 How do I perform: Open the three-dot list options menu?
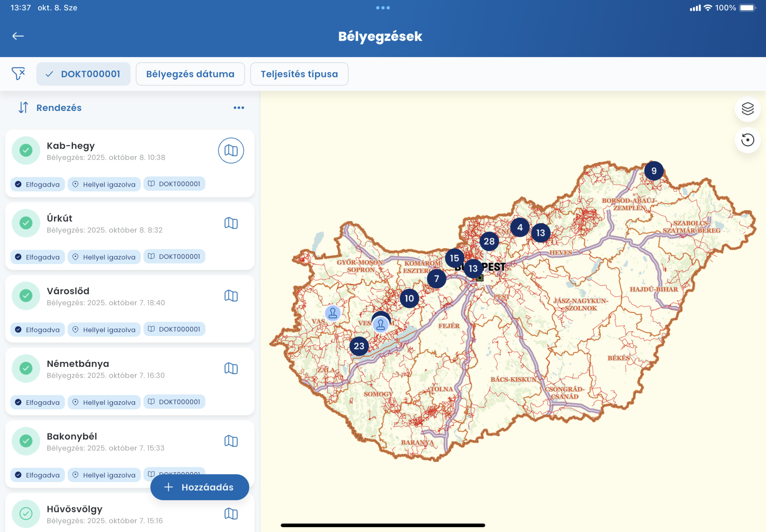[239, 108]
